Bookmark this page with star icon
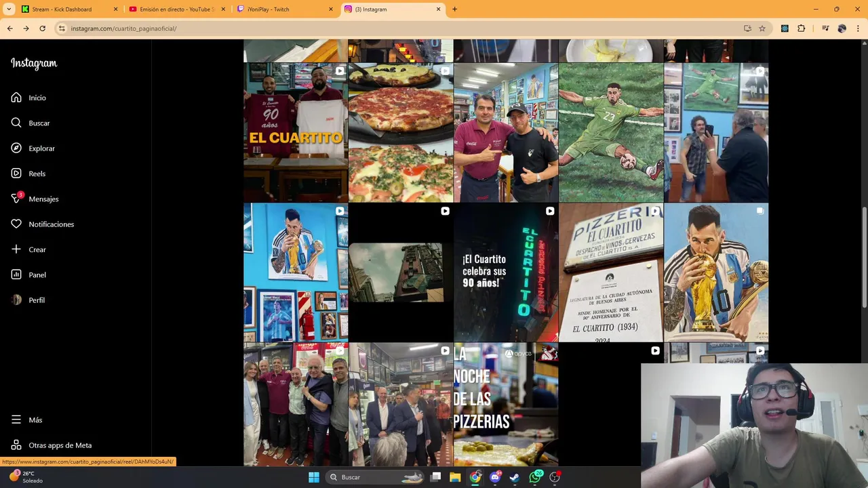The image size is (868, 488). coord(762,28)
